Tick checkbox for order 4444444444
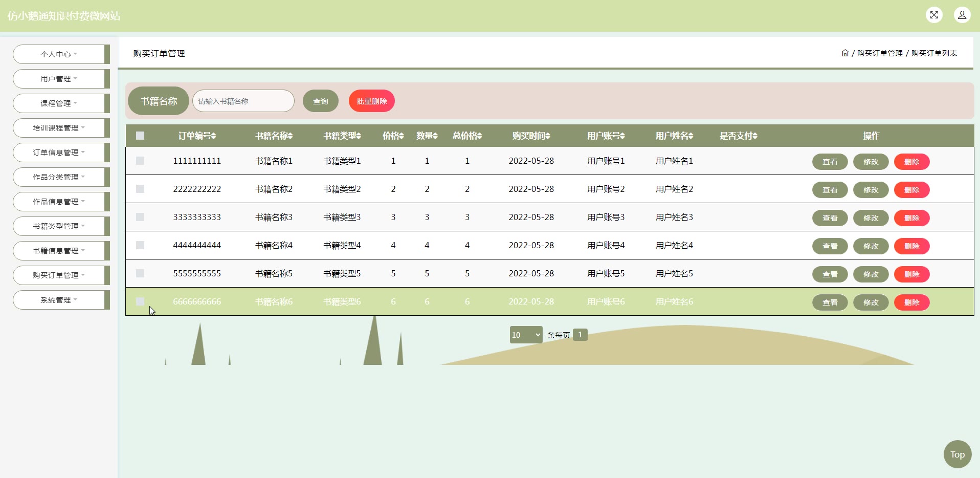980x478 pixels. coord(140,245)
